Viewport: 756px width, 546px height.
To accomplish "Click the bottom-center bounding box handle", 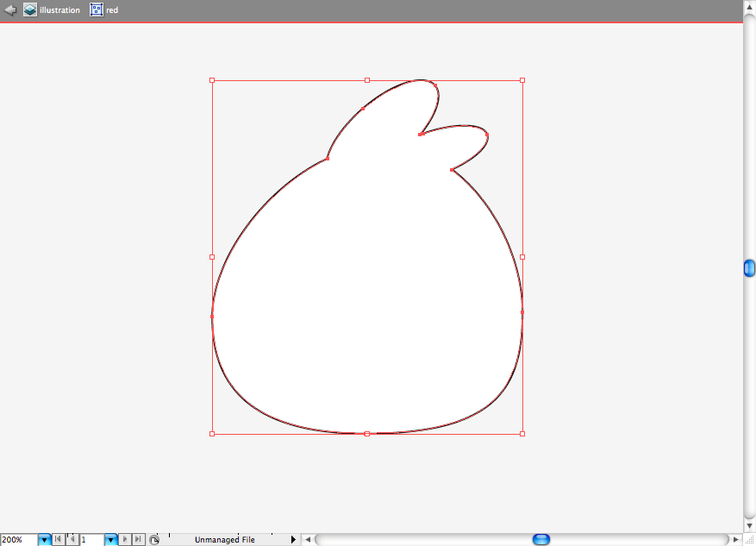I will click(x=367, y=434).
